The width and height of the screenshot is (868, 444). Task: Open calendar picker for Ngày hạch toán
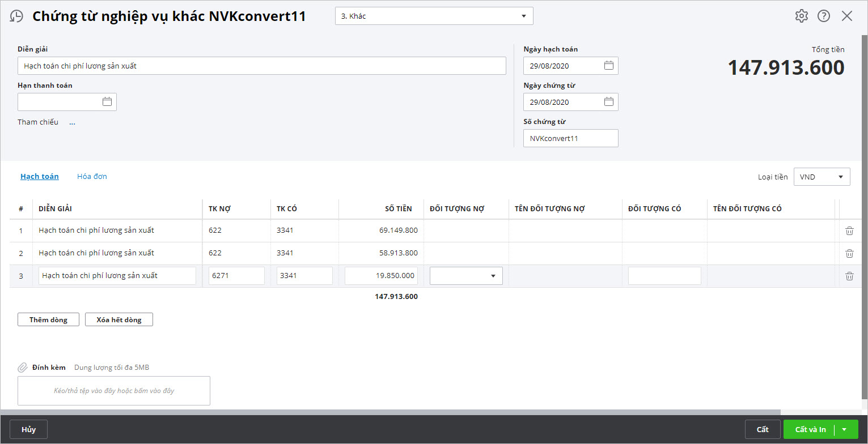tap(608, 66)
